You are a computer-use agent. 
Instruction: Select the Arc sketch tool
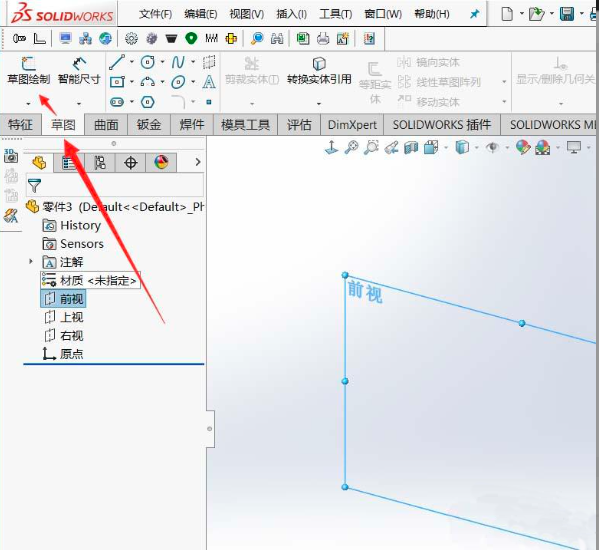148,82
